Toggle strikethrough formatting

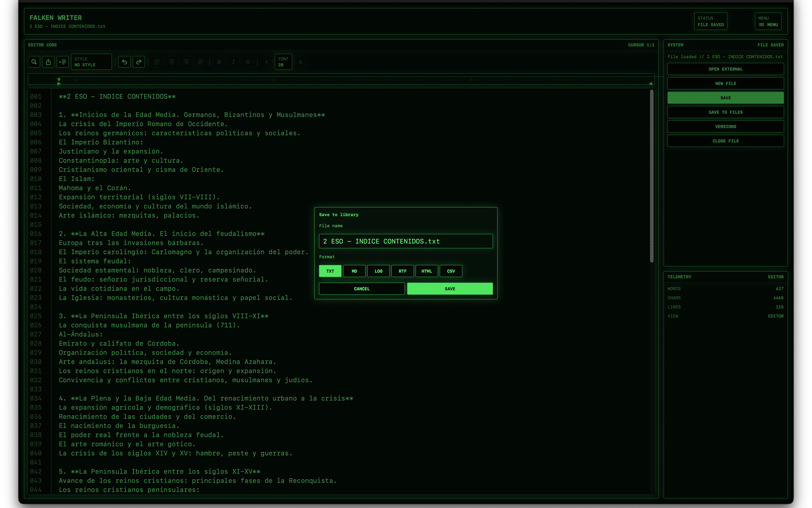coord(248,62)
